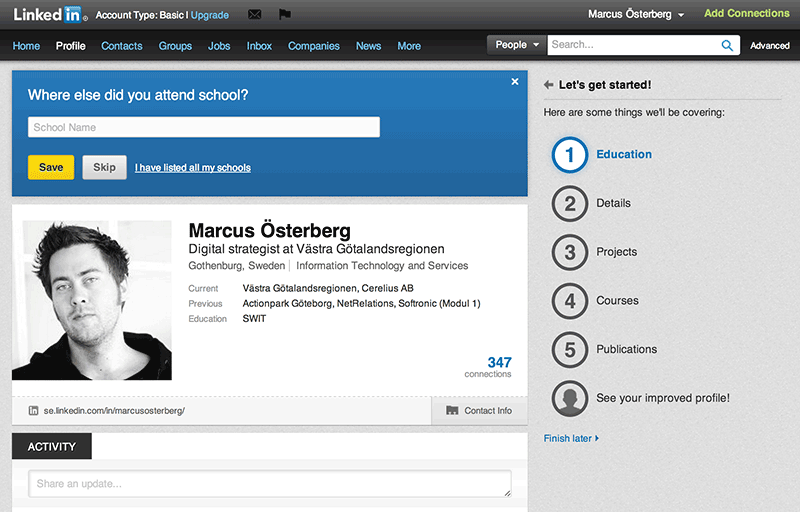Open the Companies menu
Image resolution: width=800 pixels, height=512 pixels.
point(313,46)
